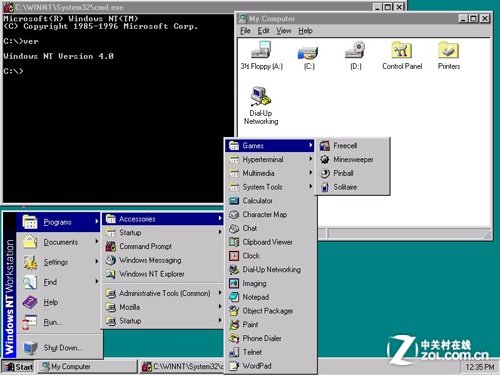Image resolution: width=500 pixels, height=376 pixels.
Task: Open Chat from Accessories menu
Action: [270, 228]
